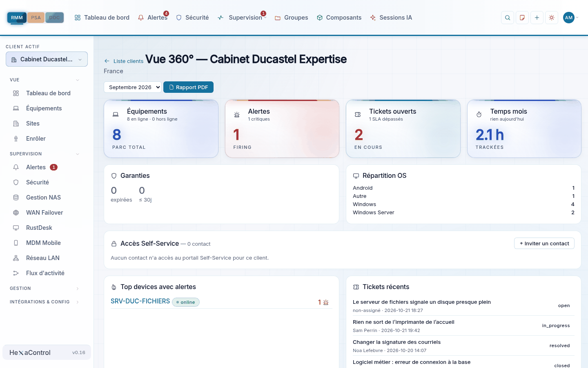Open Alertes in top navigation
Screen dimensions: 588x368
coord(153,18)
